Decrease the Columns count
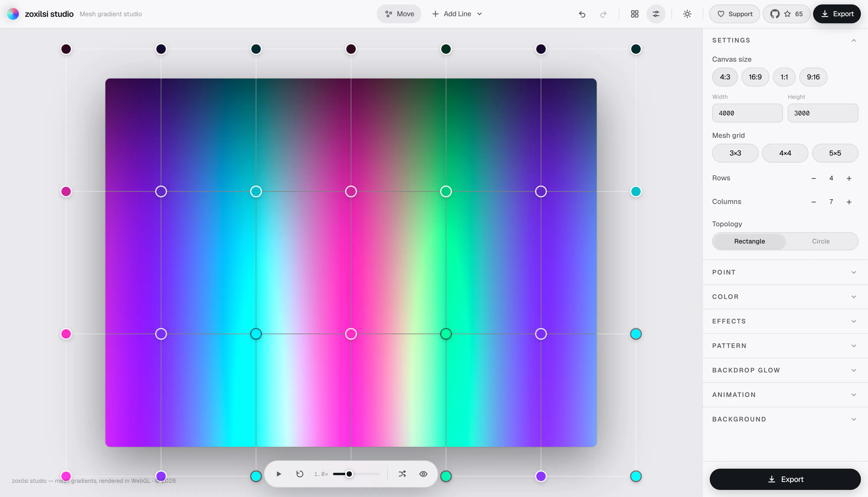The height and width of the screenshot is (497, 868). [814, 202]
